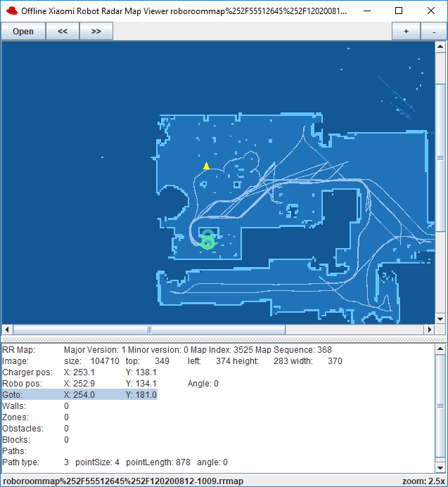Open a map file with Open button
448x487 pixels.
pos(23,32)
